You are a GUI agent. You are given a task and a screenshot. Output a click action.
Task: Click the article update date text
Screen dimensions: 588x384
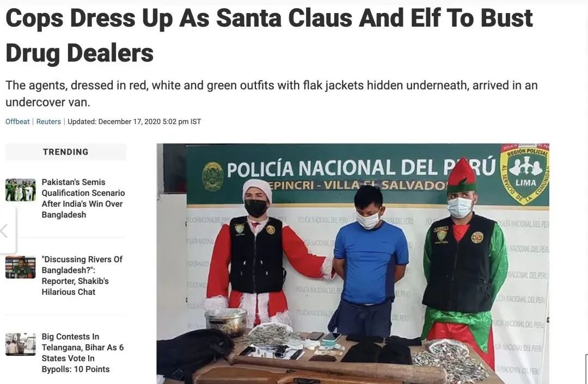tap(134, 122)
